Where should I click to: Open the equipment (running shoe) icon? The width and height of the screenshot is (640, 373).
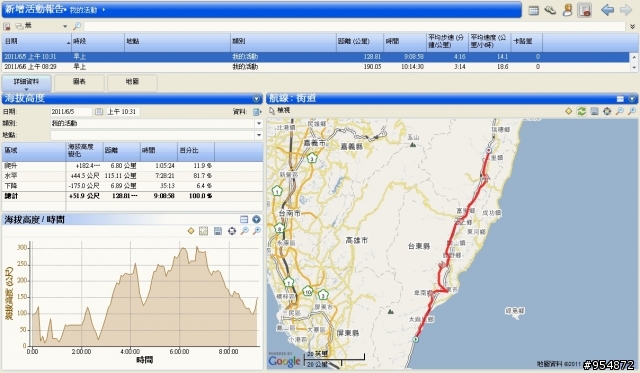(550, 10)
